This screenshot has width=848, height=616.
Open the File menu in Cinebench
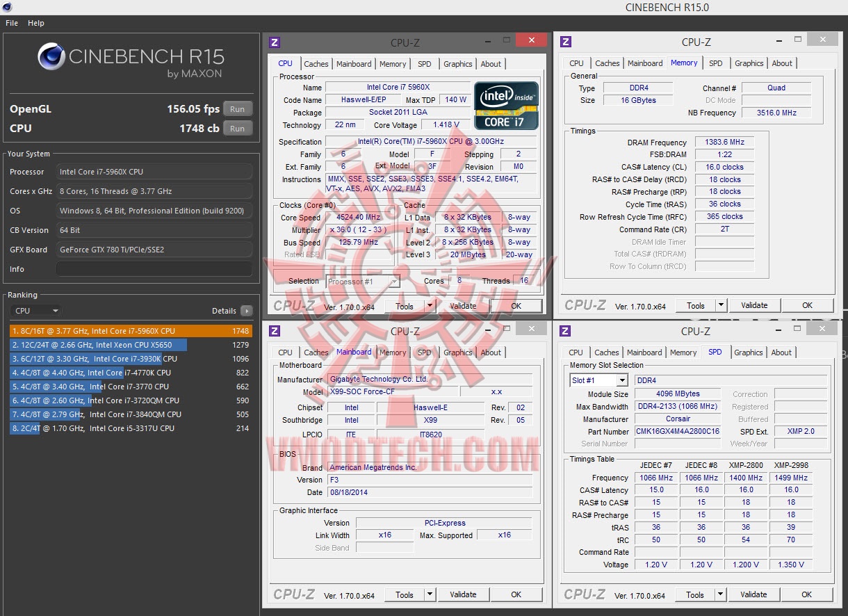click(x=12, y=23)
